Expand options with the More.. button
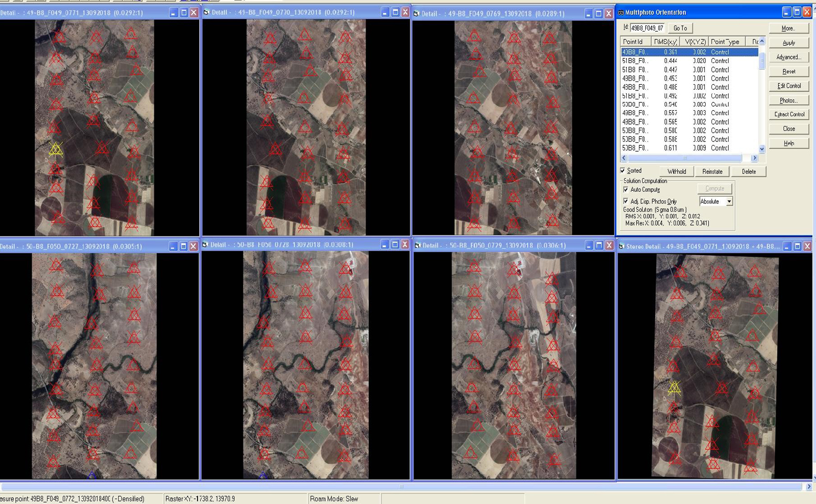This screenshot has height=504, width=816. tap(788, 28)
